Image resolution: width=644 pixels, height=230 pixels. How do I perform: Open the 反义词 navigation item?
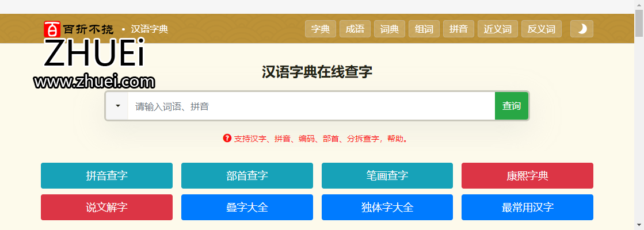[x=542, y=29]
